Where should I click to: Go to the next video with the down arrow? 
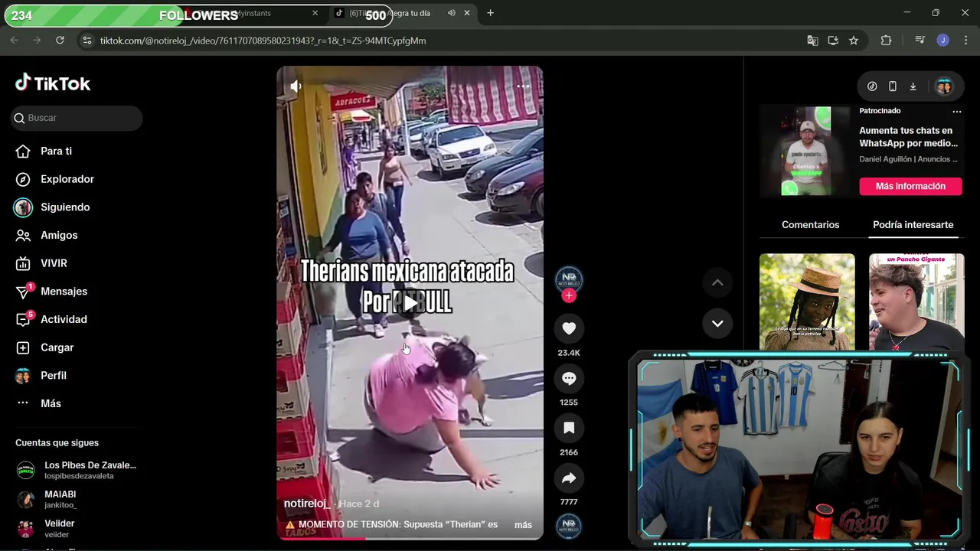point(717,324)
